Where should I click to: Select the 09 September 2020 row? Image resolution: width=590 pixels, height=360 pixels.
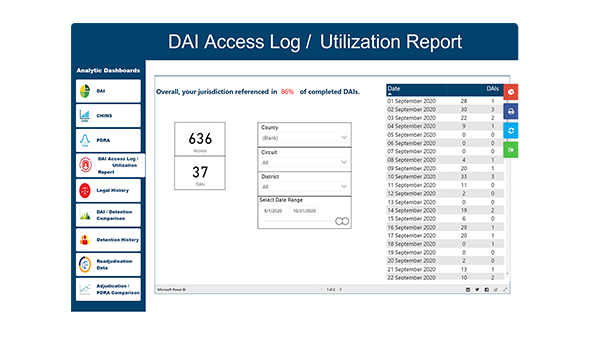coord(445,169)
